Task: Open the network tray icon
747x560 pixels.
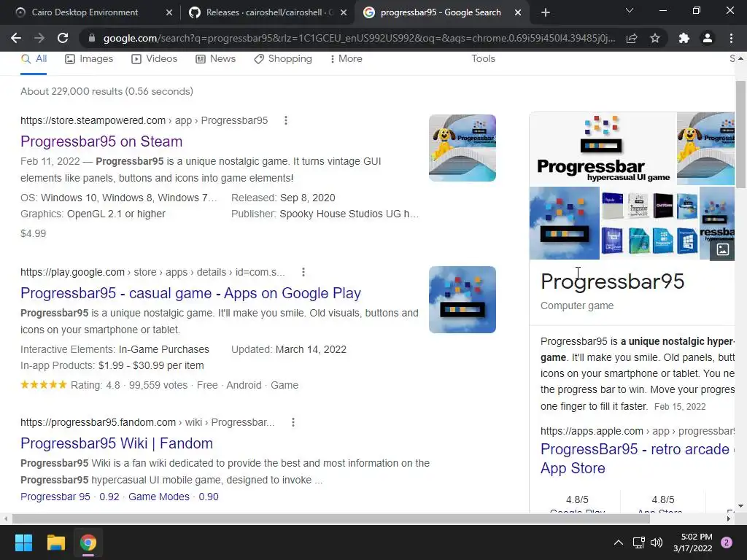Action: click(x=639, y=542)
